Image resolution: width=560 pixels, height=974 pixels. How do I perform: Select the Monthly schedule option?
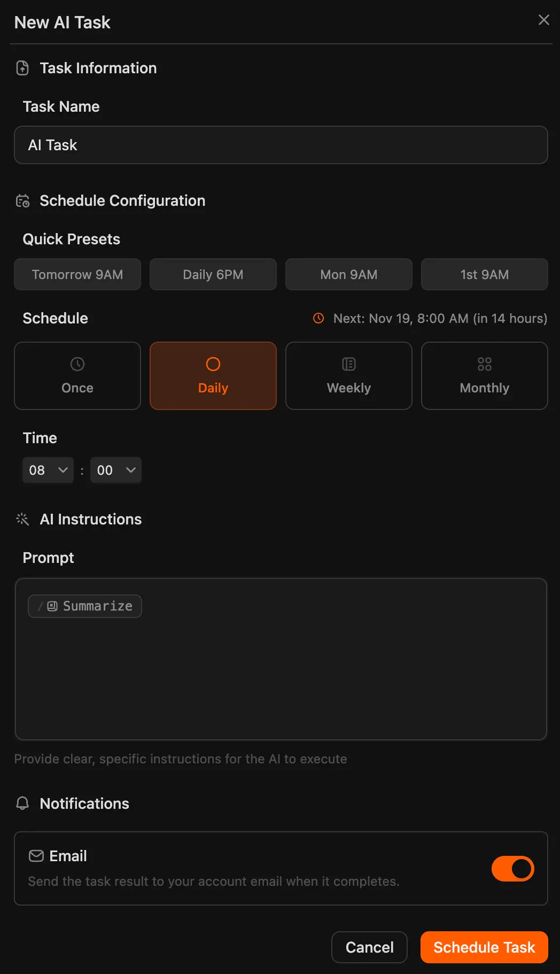click(484, 376)
